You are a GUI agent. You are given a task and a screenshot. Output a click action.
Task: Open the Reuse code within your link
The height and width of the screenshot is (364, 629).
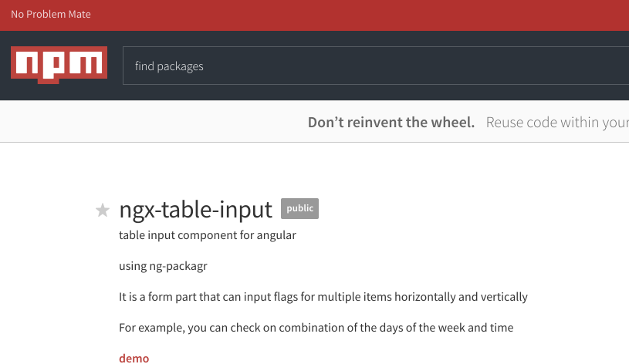pyautogui.click(x=557, y=123)
